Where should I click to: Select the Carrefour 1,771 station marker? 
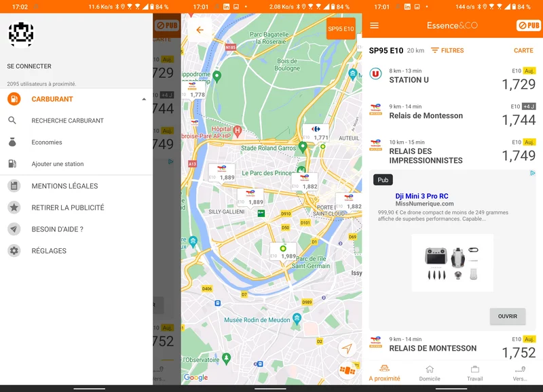click(x=316, y=133)
